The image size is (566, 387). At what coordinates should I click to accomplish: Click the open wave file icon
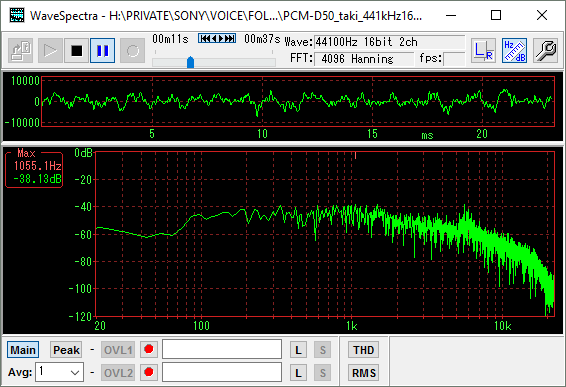click(21, 51)
